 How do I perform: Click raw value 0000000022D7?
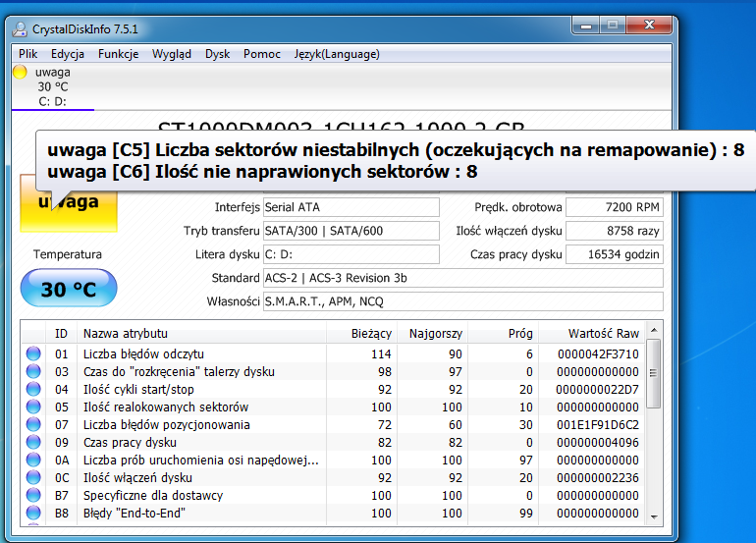pyautogui.click(x=598, y=389)
